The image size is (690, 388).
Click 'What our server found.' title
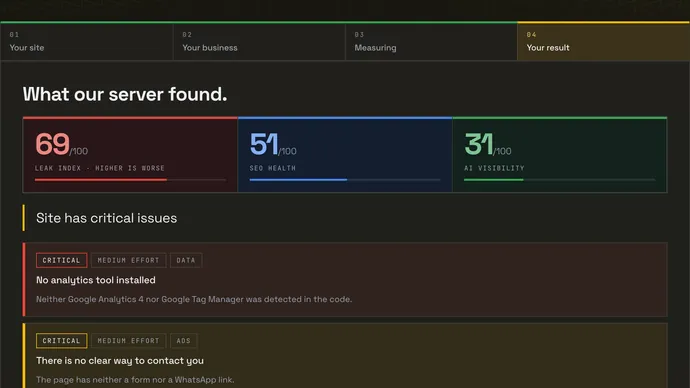pyautogui.click(x=125, y=94)
